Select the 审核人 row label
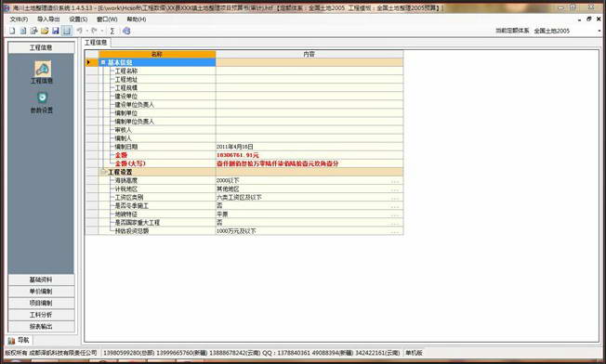Viewport: 606px width, 364px height. click(123, 130)
